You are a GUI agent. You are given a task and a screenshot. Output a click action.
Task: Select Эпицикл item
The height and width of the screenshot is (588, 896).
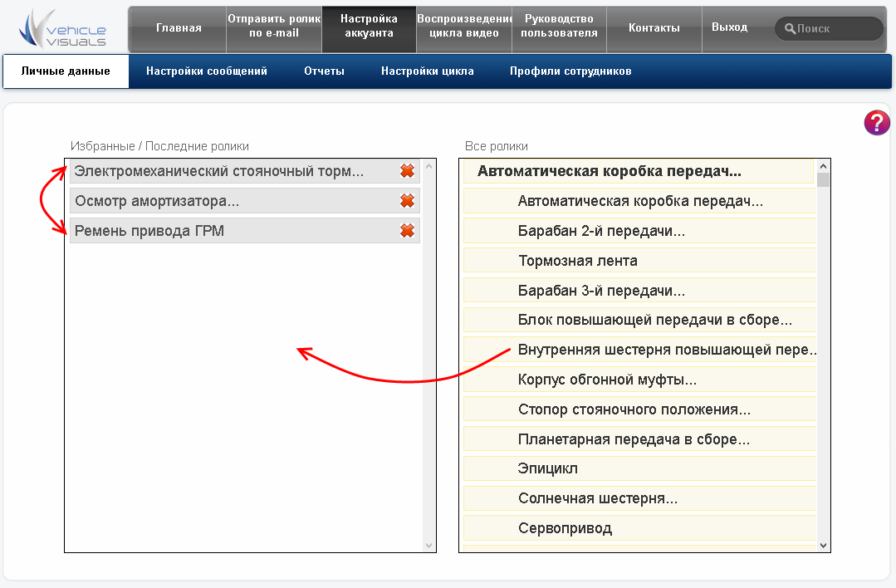tap(640, 468)
